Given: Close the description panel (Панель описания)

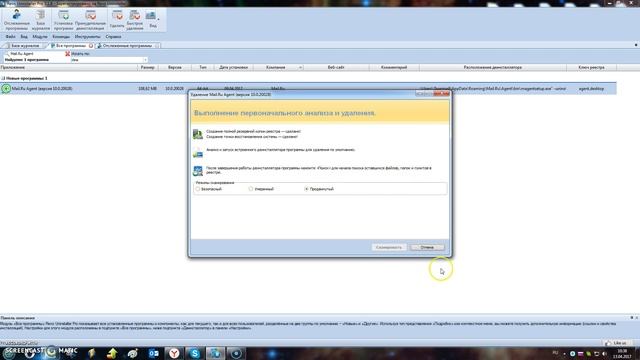Looking at the screenshot, I should (x=637, y=318).
